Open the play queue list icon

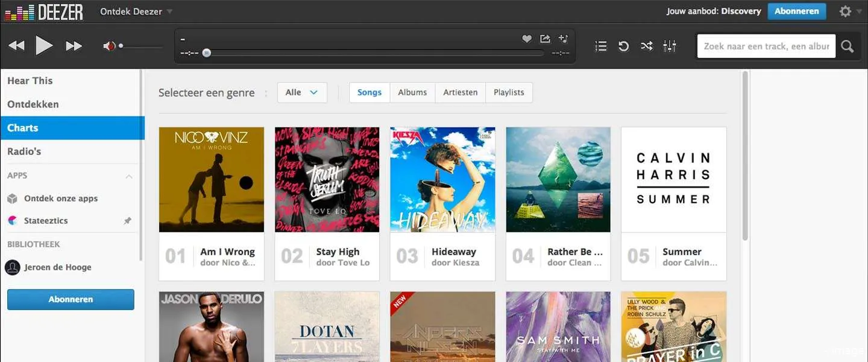pyautogui.click(x=600, y=45)
